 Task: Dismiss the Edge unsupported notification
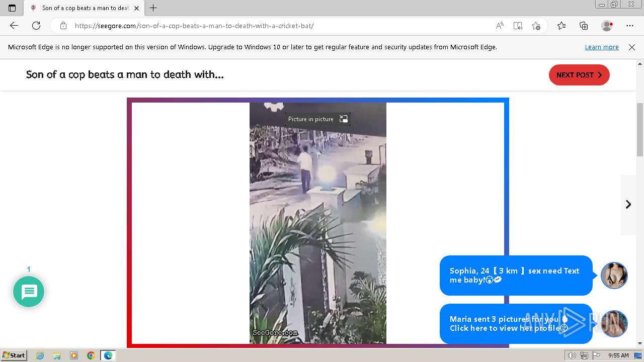[x=632, y=47]
